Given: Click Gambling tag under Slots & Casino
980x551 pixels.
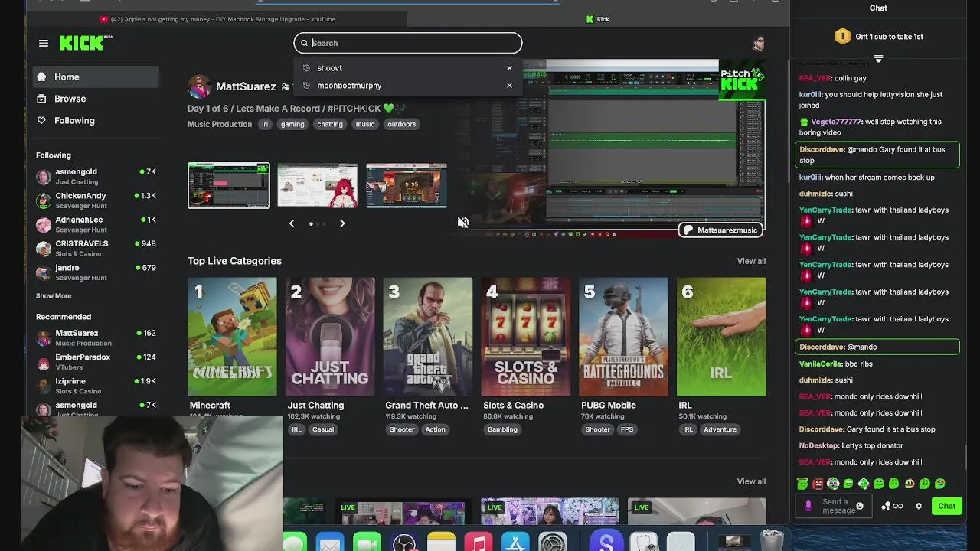Looking at the screenshot, I should [502, 429].
